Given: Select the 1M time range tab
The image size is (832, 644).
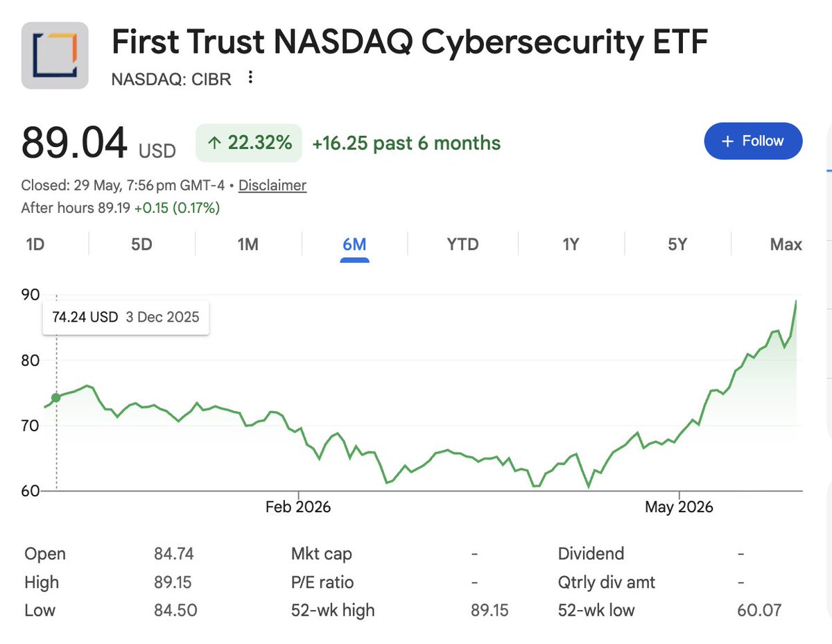Looking at the screenshot, I should (248, 244).
